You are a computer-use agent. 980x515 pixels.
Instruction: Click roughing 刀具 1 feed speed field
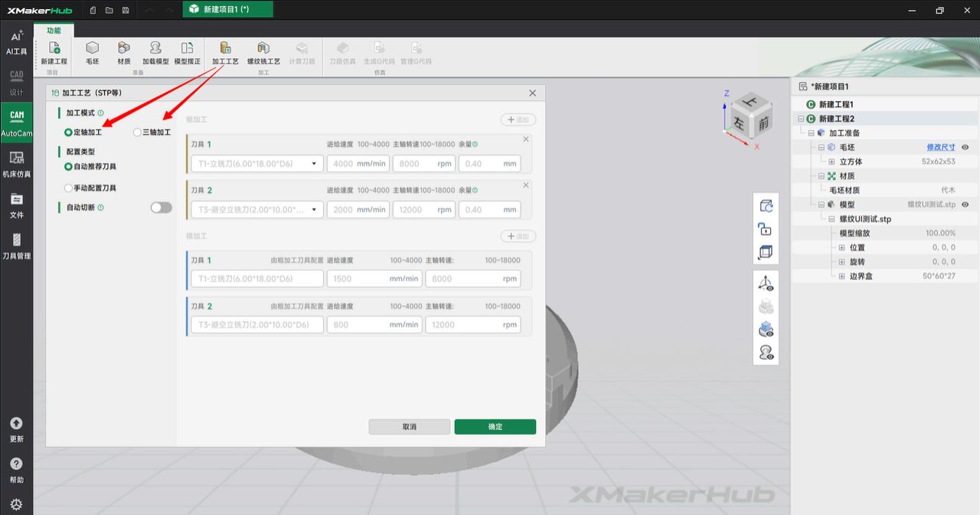358,164
